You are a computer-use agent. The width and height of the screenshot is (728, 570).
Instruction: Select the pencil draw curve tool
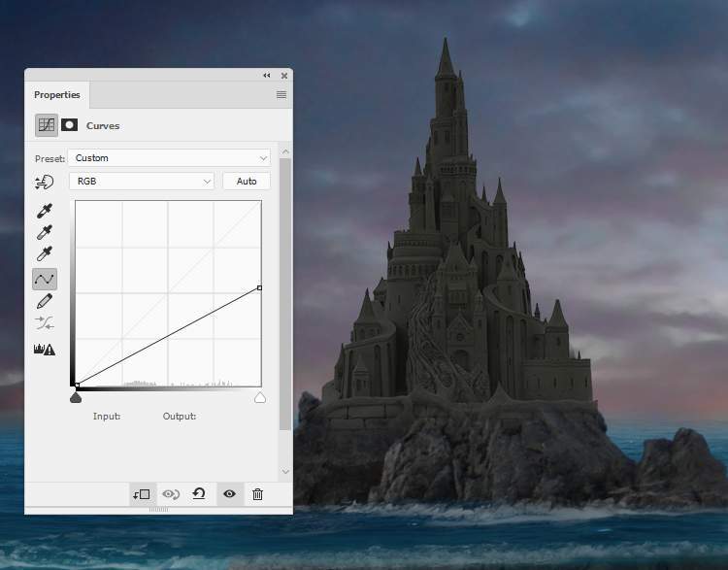click(x=44, y=301)
